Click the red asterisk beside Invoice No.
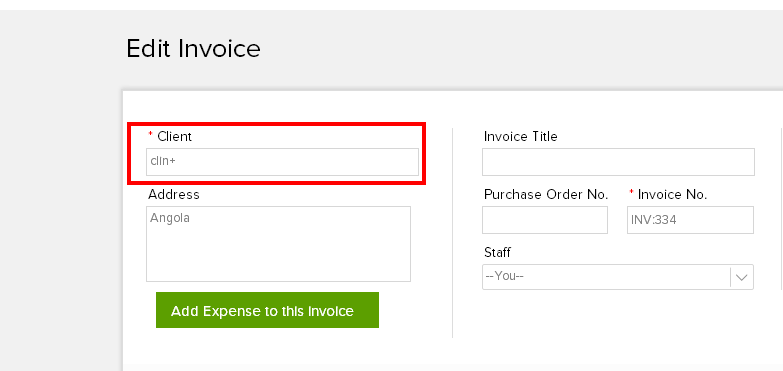783x371 pixels. point(631,192)
